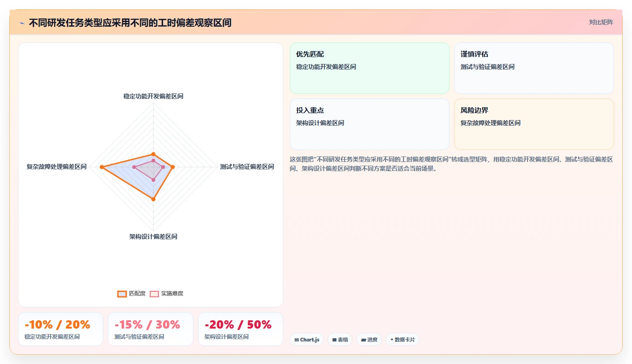Toggle the 匹配度 legend item

point(131,294)
